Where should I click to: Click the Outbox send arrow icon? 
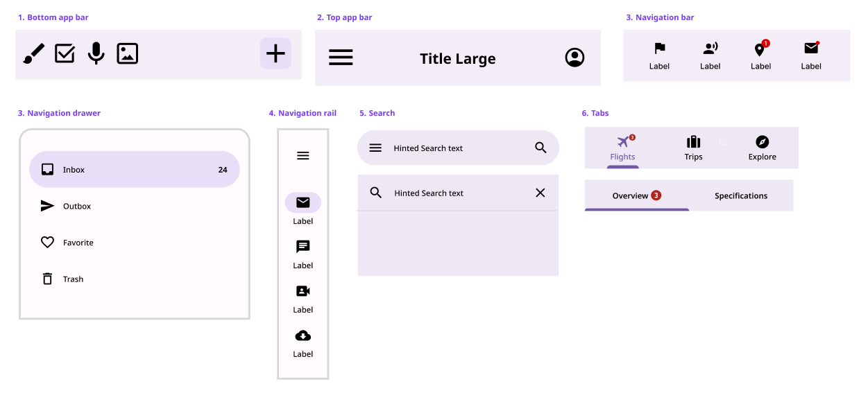47,206
